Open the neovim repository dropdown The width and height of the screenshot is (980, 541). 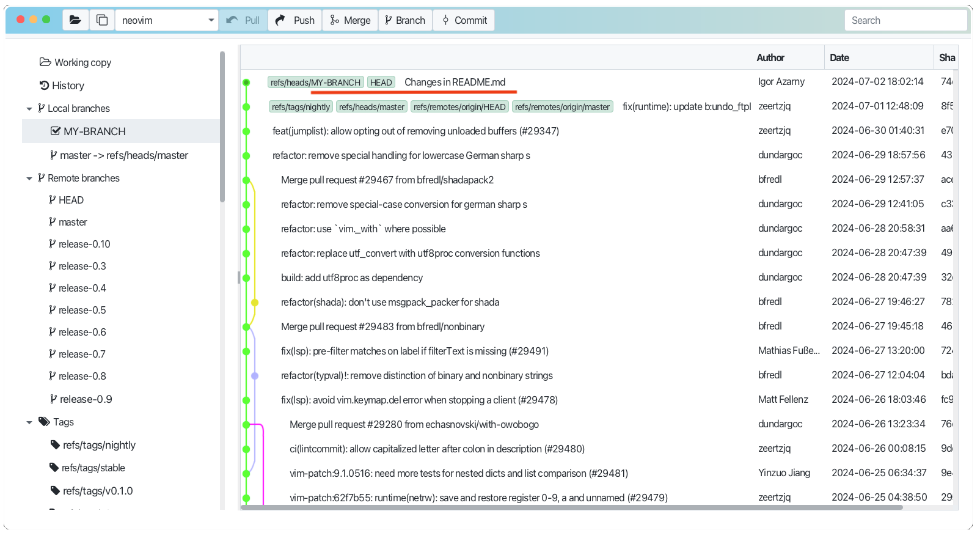click(167, 20)
